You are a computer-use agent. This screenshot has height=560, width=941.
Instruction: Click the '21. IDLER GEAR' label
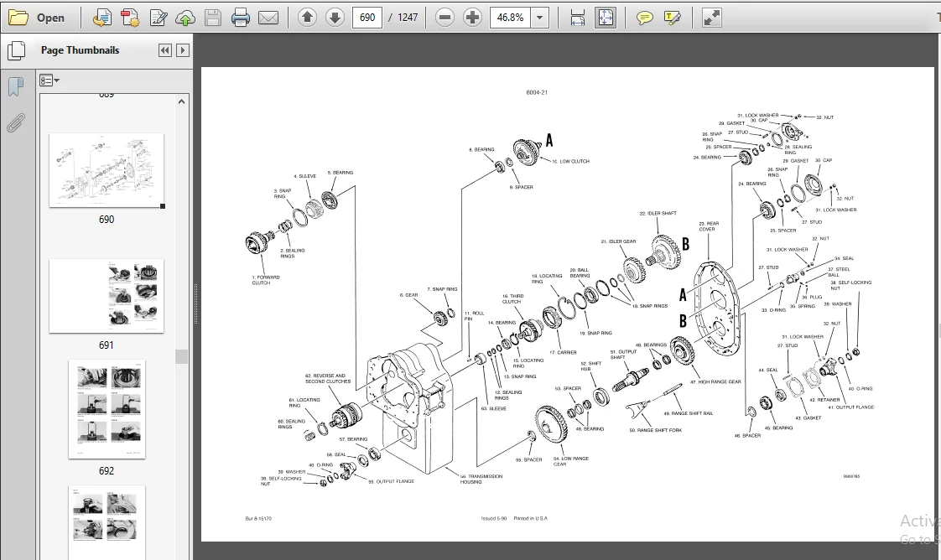coord(618,241)
